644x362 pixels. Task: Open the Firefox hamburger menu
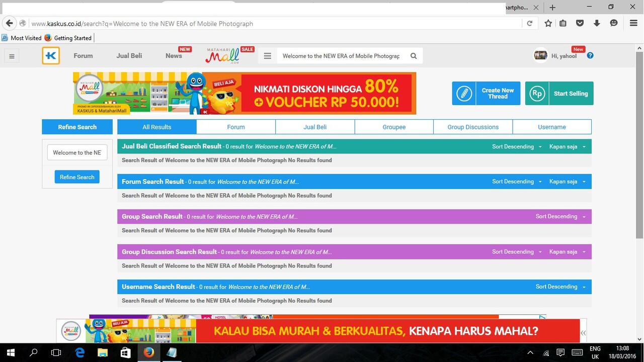coord(634,23)
